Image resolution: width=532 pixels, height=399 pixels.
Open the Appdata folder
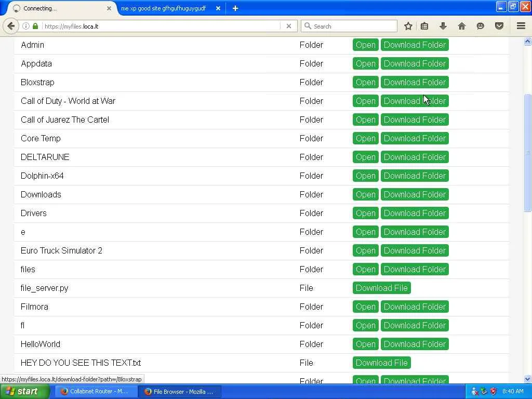point(365,63)
